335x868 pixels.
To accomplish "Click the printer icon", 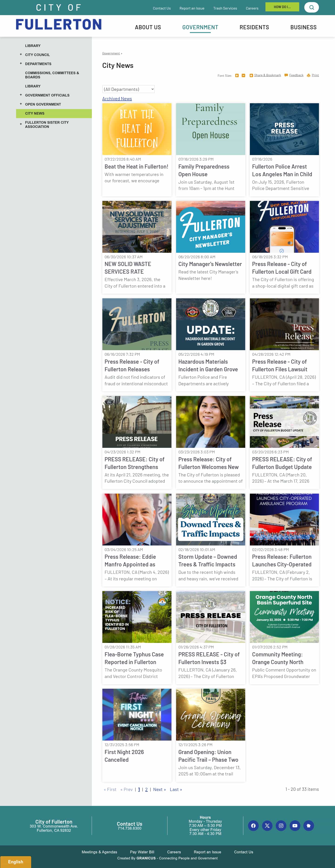I will pyautogui.click(x=308, y=76).
